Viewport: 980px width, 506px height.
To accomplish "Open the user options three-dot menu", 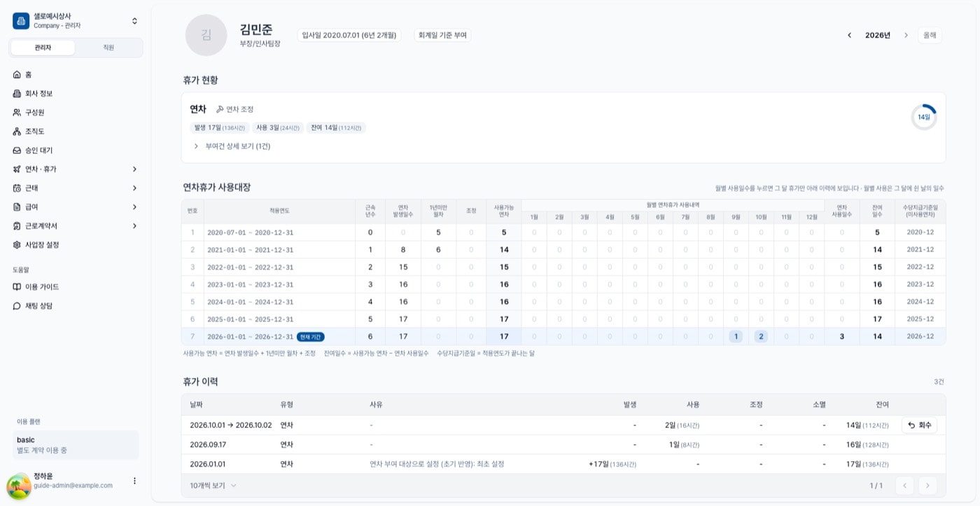I will tap(134, 481).
